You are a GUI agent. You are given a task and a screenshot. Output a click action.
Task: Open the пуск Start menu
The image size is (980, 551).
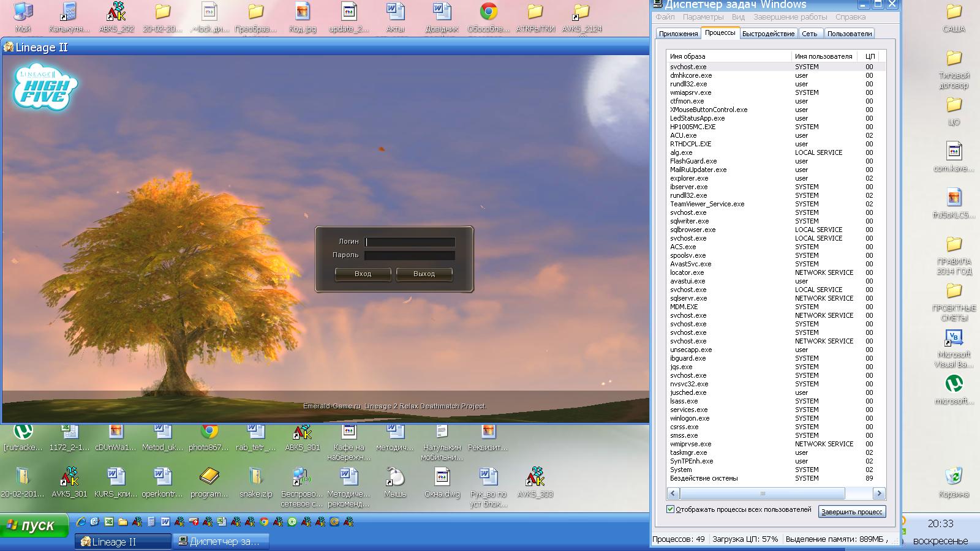point(34,526)
